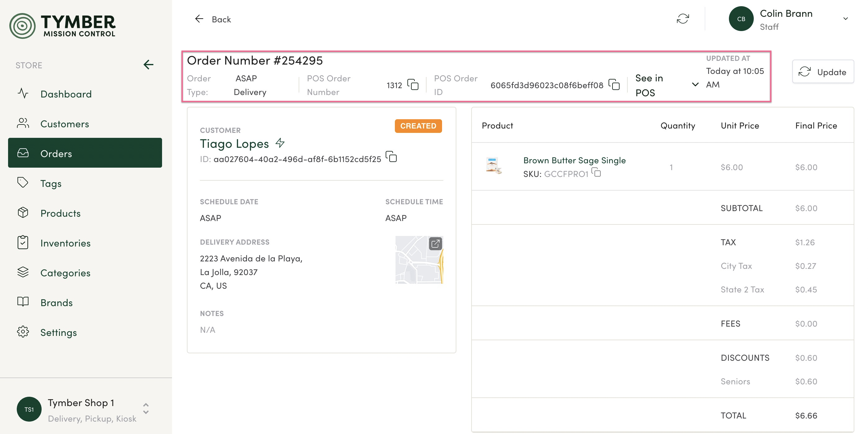Select Orders in the sidebar
Image resolution: width=868 pixels, height=434 pixels.
(x=85, y=153)
